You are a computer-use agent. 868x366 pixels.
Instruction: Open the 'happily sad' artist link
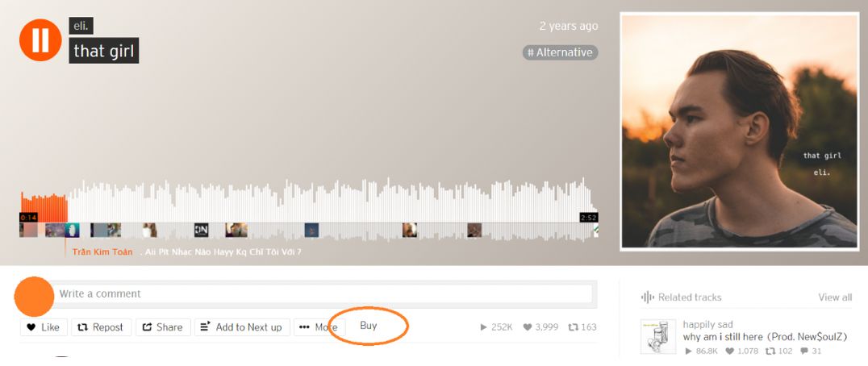707,325
